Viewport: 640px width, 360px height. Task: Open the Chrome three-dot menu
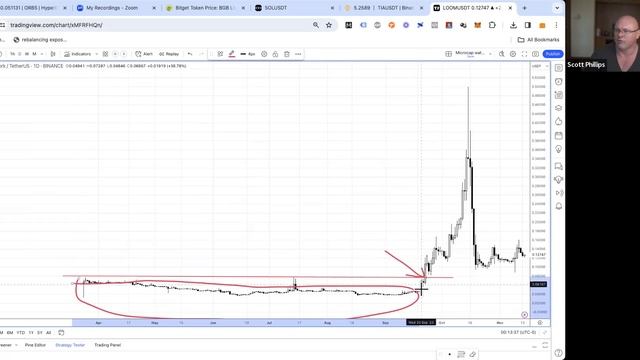coord(556,25)
